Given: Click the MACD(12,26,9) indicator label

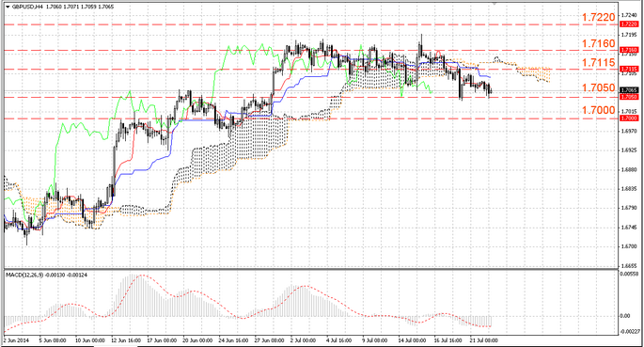Looking at the screenshot, I should [24, 275].
